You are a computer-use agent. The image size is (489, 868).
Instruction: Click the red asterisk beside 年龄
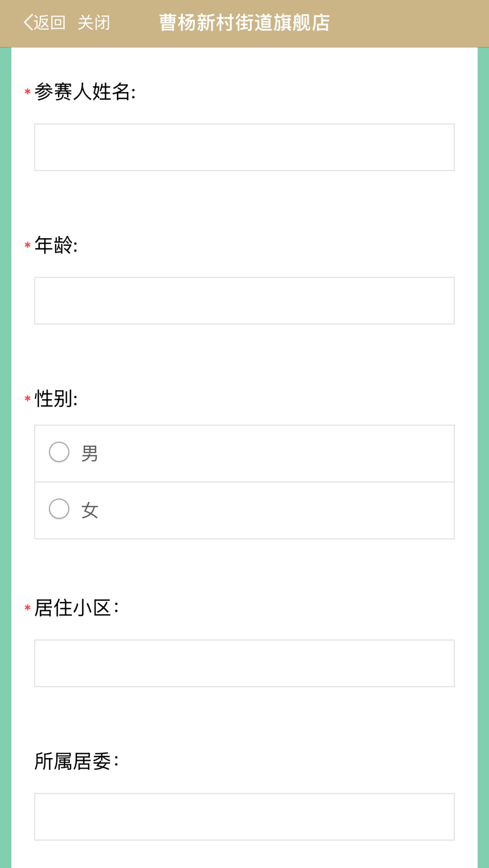point(28,246)
